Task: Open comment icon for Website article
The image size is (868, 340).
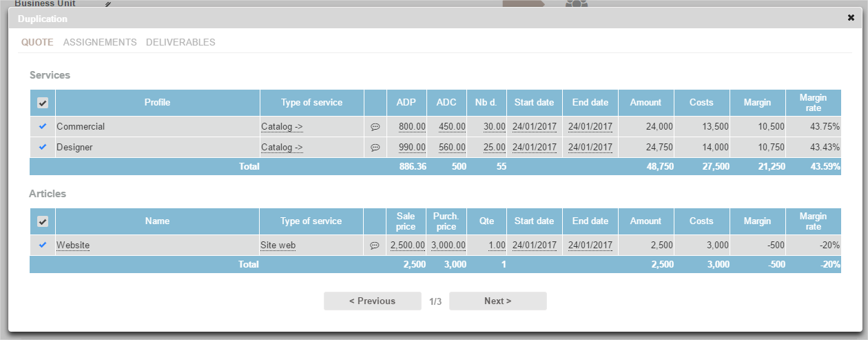Action: pyautogui.click(x=375, y=246)
